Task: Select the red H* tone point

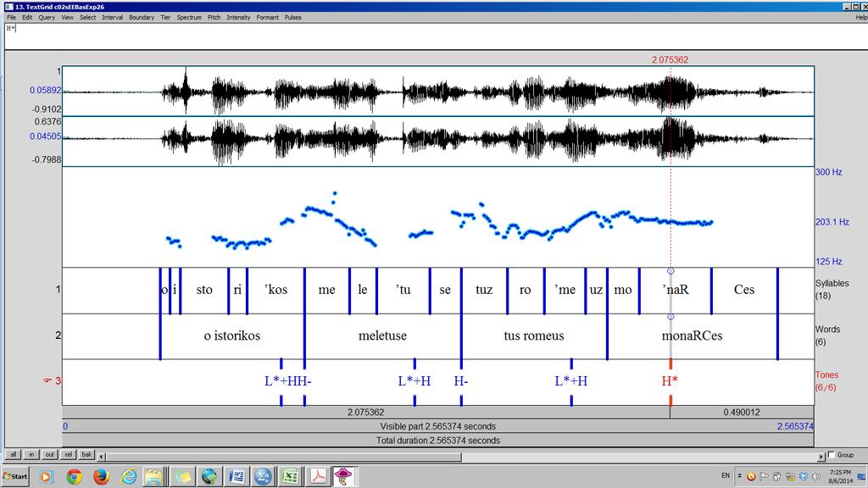Action: (x=670, y=381)
